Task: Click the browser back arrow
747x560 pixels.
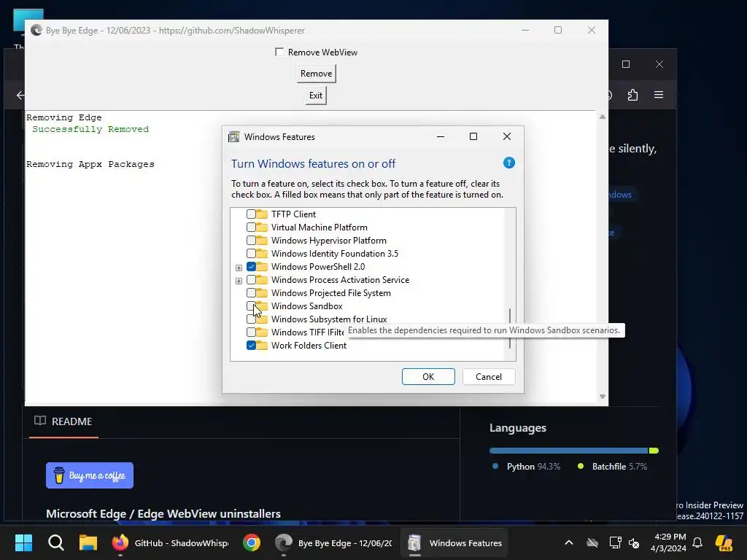Action: pos(20,96)
